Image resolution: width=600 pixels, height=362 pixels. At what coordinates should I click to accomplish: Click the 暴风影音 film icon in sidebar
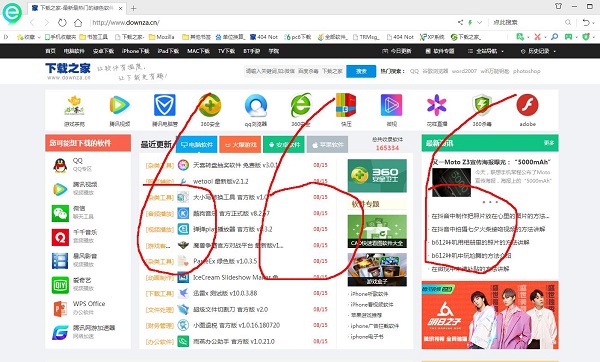point(60,261)
